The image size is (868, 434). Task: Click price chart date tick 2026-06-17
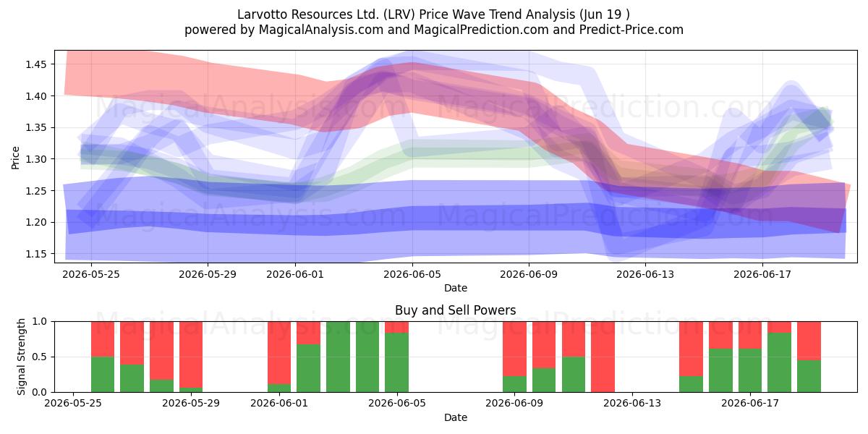tap(762, 274)
